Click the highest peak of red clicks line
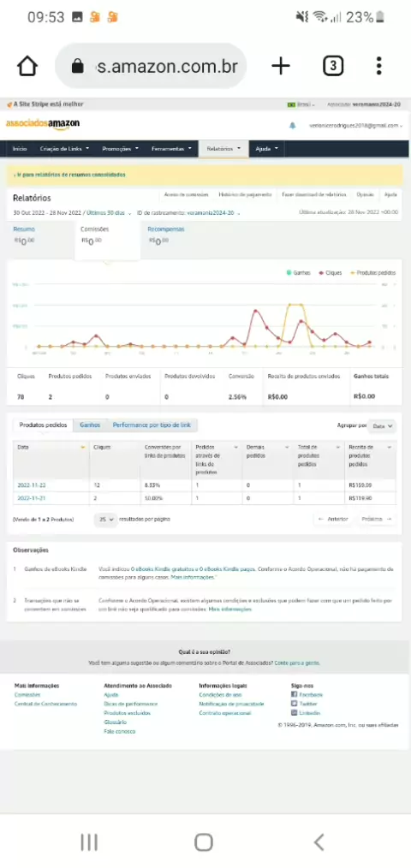The height and width of the screenshot is (868, 411). 255,311
